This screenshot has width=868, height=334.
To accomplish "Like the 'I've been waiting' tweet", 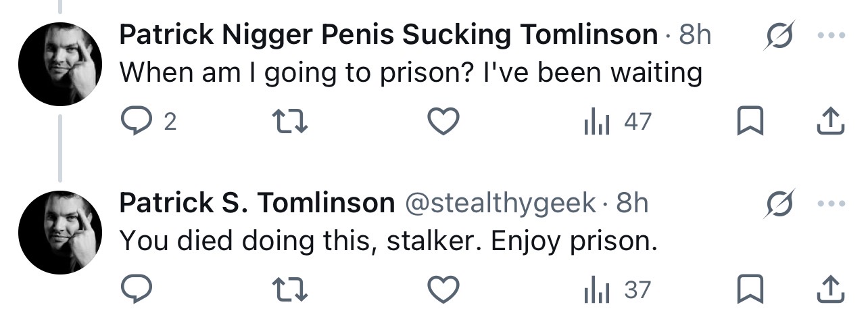I will point(444,122).
